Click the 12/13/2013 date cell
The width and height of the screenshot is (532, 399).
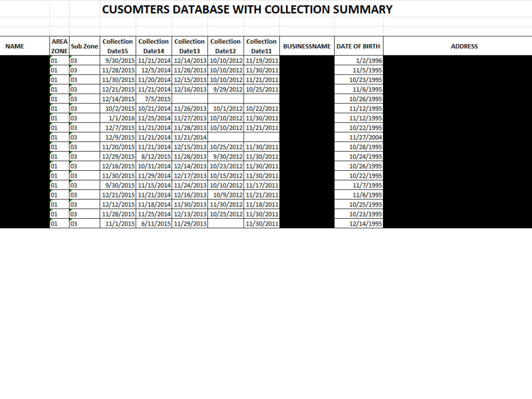pyautogui.click(x=190, y=214)
